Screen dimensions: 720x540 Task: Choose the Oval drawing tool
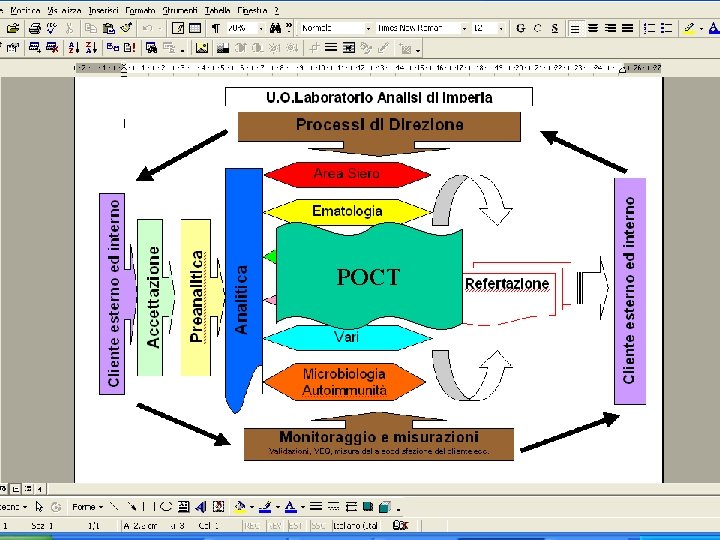pyautogui.click(x=165, y=507)
